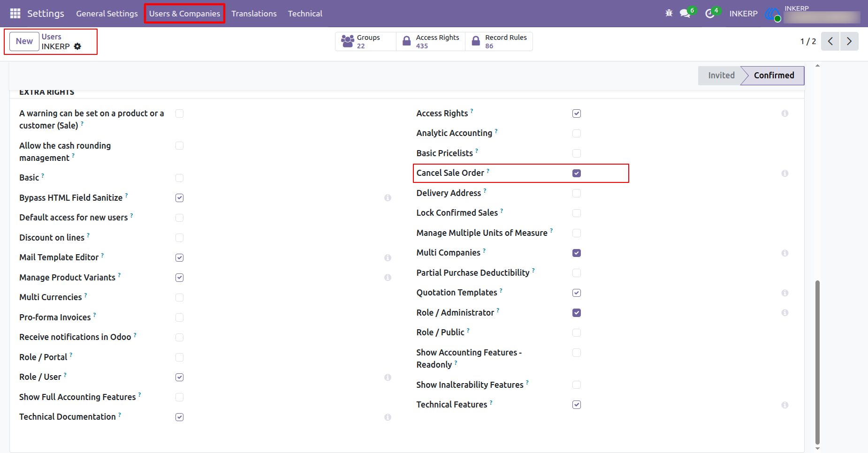Enable the Multi Currencies checkbox

click(x=179, y=298)
